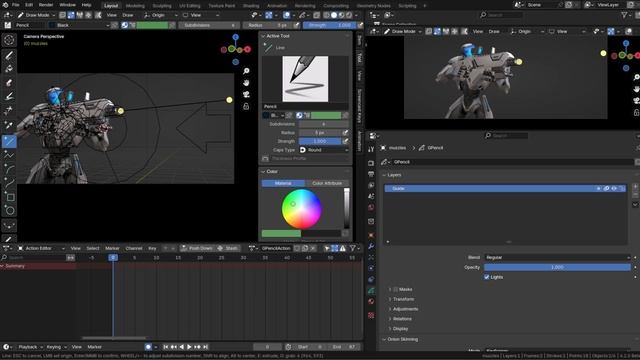
Task: Select the Polyline tool in left toolbar
Action: pos(9,155)
